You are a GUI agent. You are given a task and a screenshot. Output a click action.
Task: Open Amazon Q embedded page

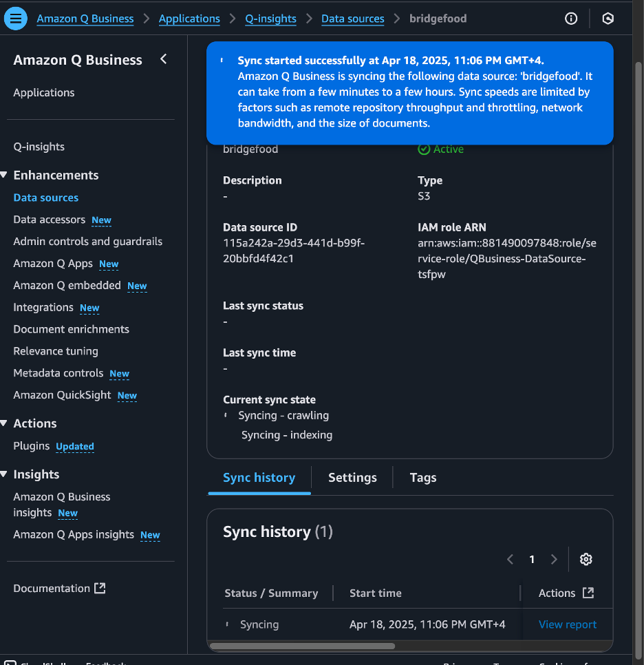(67, 286)
